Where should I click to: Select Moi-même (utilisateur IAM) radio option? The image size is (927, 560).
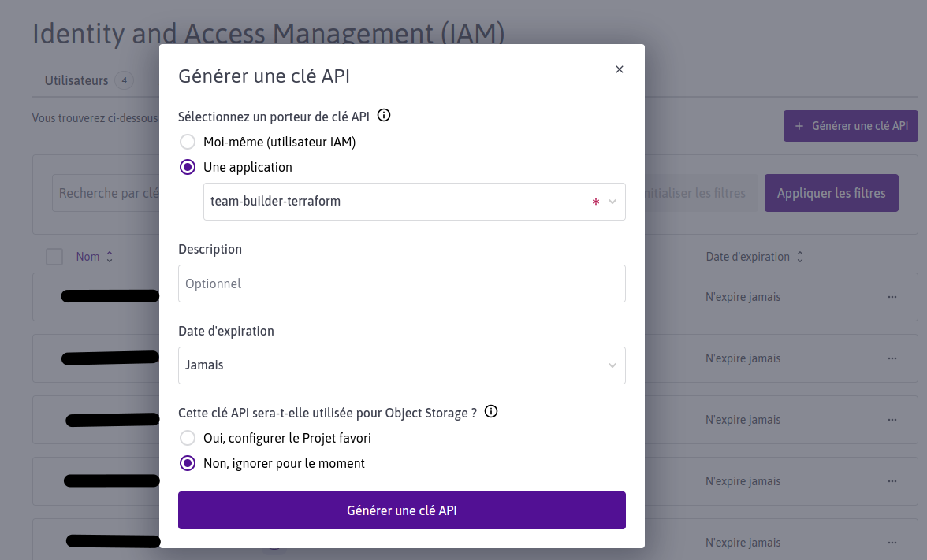pyautogui.click(x=188, y=142)
